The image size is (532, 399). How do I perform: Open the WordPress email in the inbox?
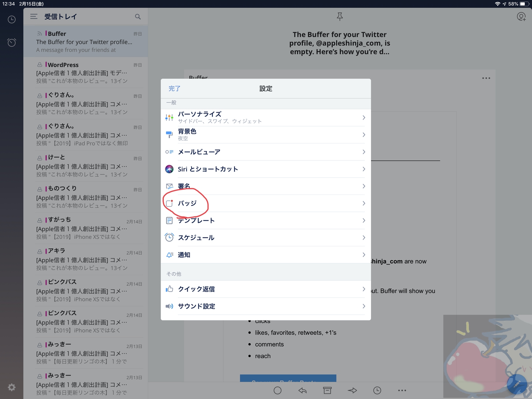coord(86,73)
